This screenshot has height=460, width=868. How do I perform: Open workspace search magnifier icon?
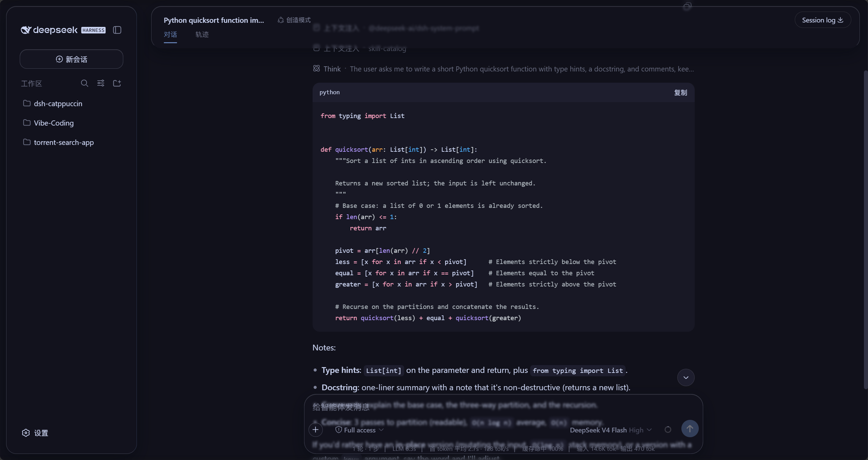[84, 83]
